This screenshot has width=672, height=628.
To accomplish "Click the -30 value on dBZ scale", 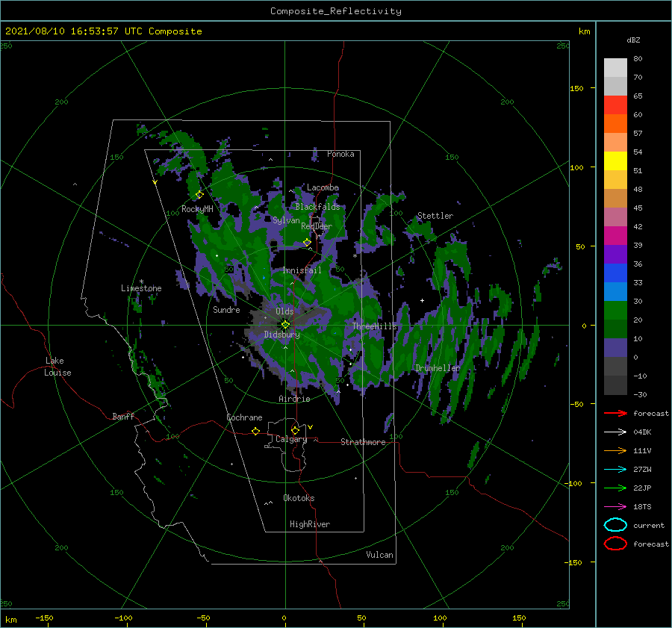I will click(x=640, y=394).
